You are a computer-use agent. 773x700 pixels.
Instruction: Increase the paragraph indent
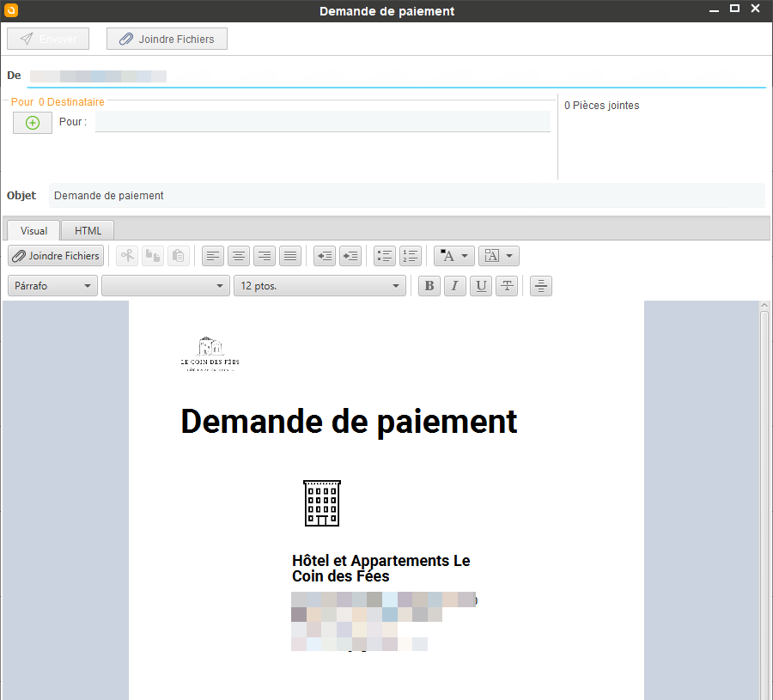(350, 255)
